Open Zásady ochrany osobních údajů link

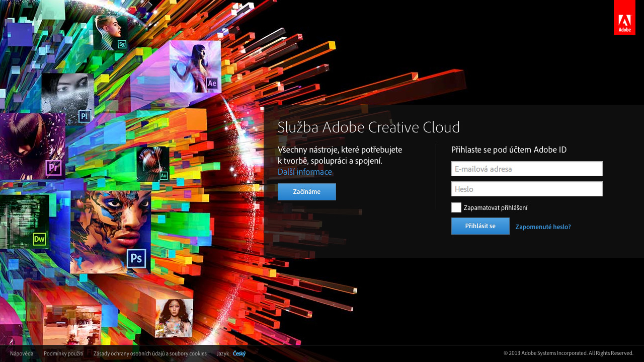click(x=150, y=353)
